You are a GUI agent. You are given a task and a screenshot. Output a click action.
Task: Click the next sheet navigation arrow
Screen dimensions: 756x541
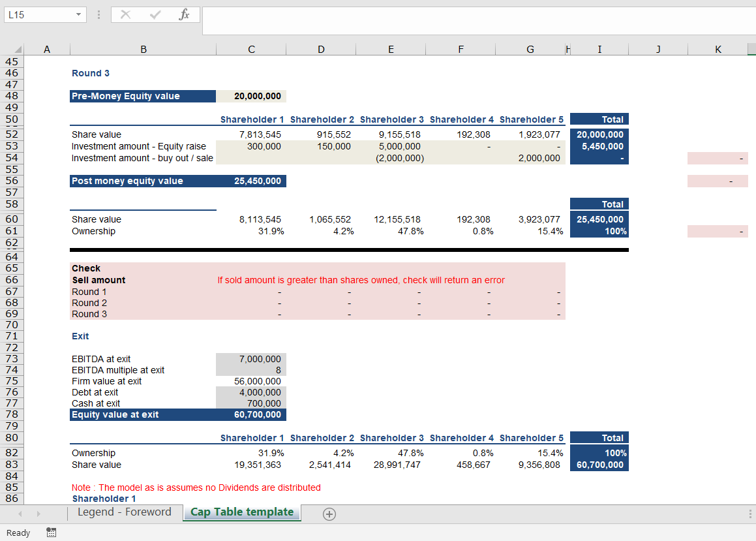(x=38, y=514)
